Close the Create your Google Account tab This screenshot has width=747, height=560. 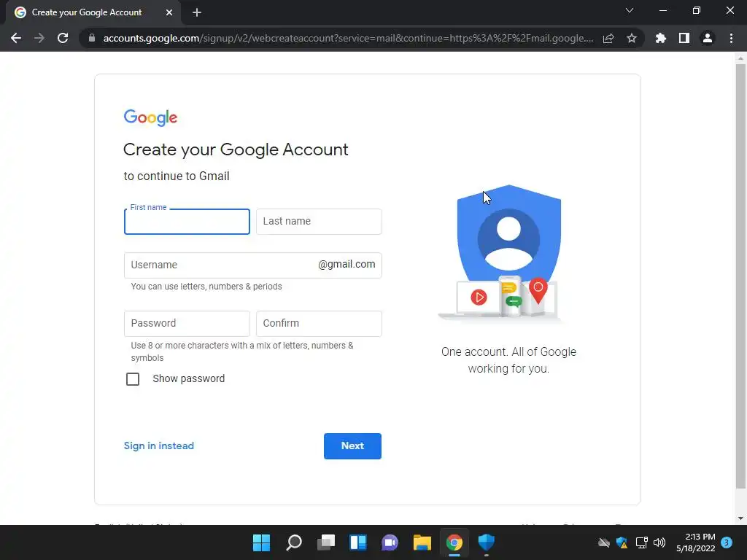coord(169,12)
